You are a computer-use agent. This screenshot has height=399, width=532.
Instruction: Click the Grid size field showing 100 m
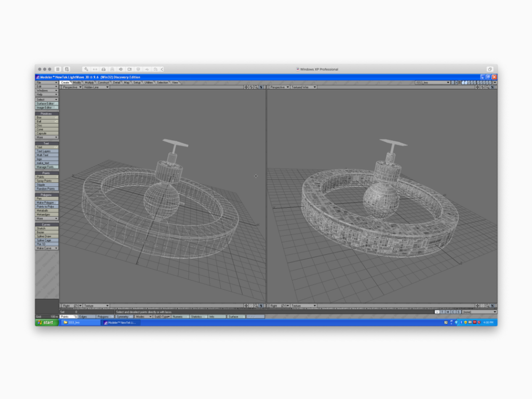47,316
